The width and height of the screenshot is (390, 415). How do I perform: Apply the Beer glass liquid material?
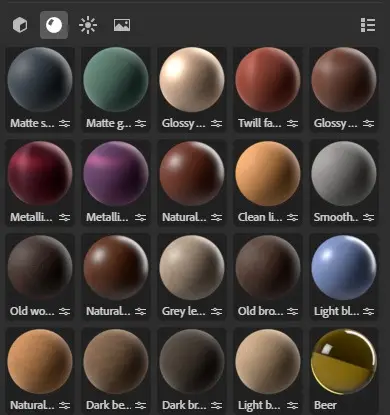344,361
